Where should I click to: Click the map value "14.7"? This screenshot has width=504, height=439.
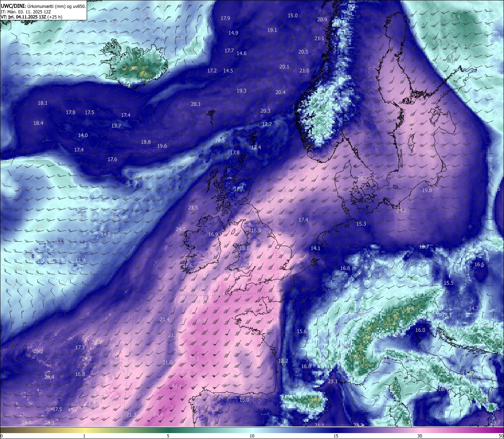coord(474,309)
